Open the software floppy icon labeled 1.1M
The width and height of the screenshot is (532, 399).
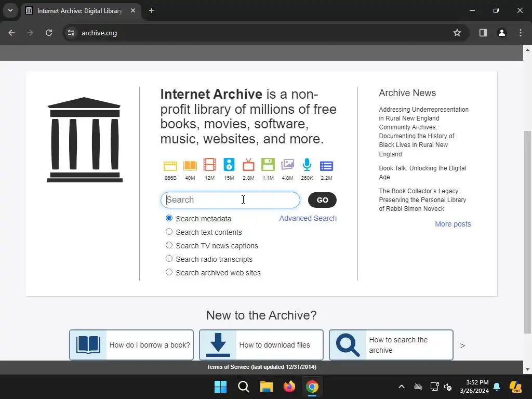point(268,165)
